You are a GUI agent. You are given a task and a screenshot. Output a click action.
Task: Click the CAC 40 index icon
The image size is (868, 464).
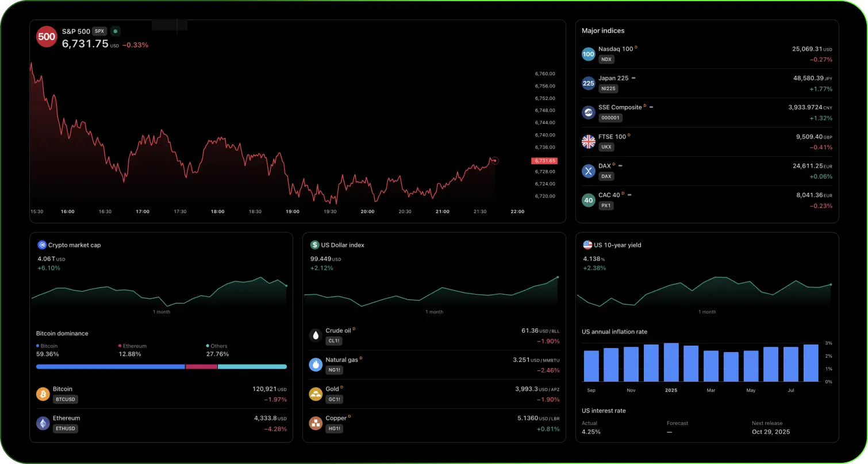[588, 200]
